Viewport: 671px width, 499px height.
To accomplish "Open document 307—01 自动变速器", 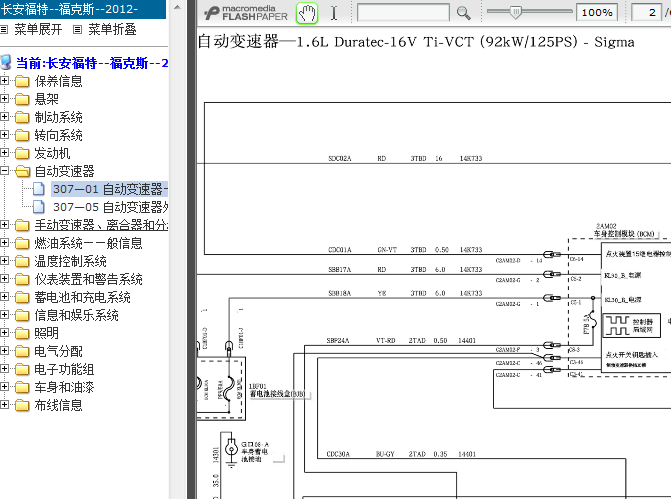I will point(110,189).
